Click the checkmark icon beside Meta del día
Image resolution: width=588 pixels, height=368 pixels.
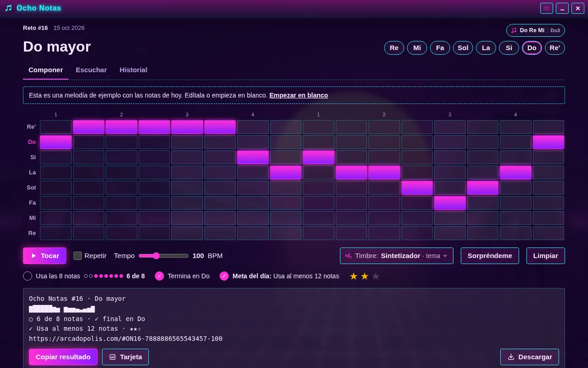[x=224, y=276]
